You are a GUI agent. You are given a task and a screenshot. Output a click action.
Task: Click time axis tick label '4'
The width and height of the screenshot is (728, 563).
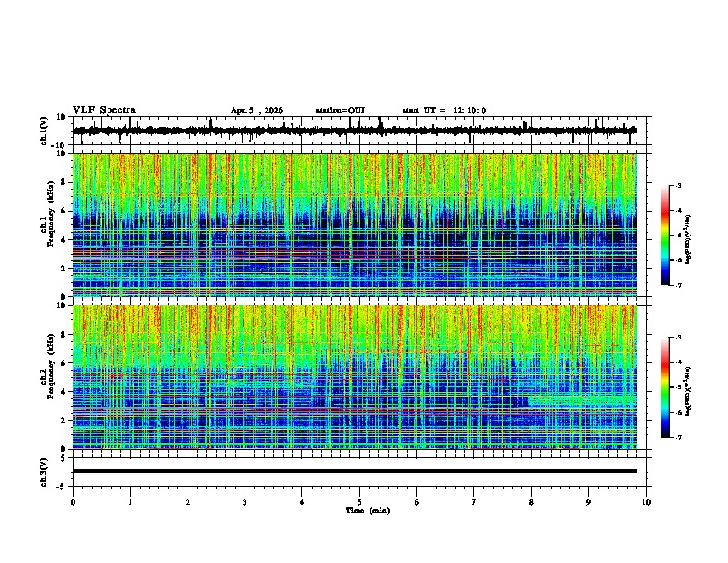[302, 502]
